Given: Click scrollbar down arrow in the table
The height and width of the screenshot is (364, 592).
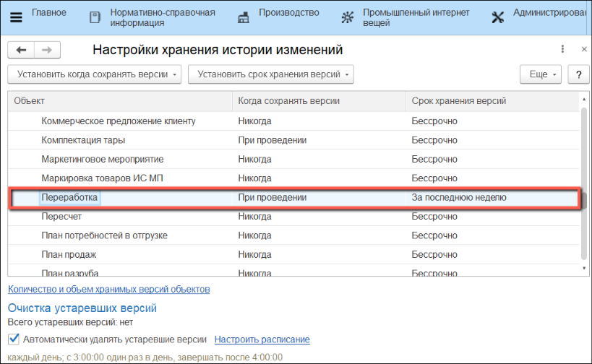Looking at the screenshot, I should click(x=584, y=268).
